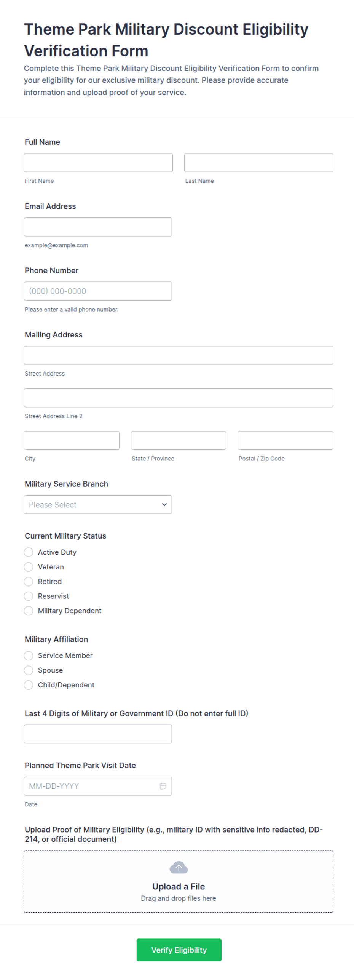Select Retired as current military status
354x980 pixels.
tap(29, 581)
